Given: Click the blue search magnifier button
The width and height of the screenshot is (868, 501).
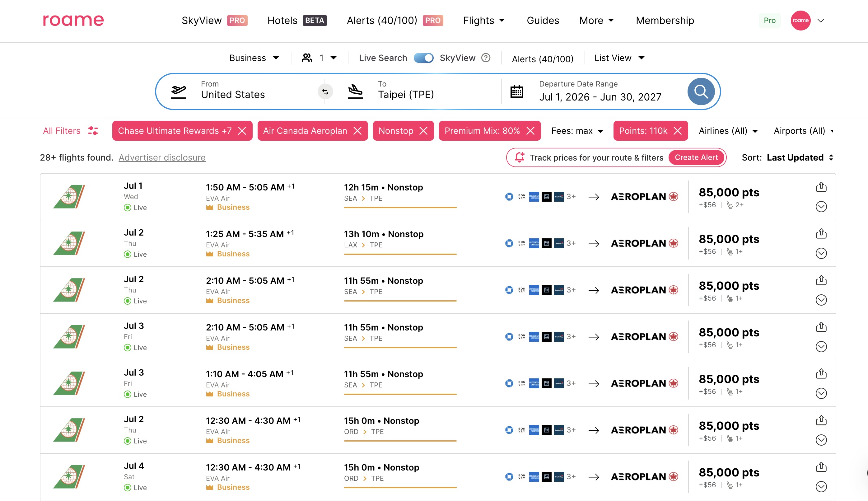Looking at the screenshot, I should pos(701,91).
